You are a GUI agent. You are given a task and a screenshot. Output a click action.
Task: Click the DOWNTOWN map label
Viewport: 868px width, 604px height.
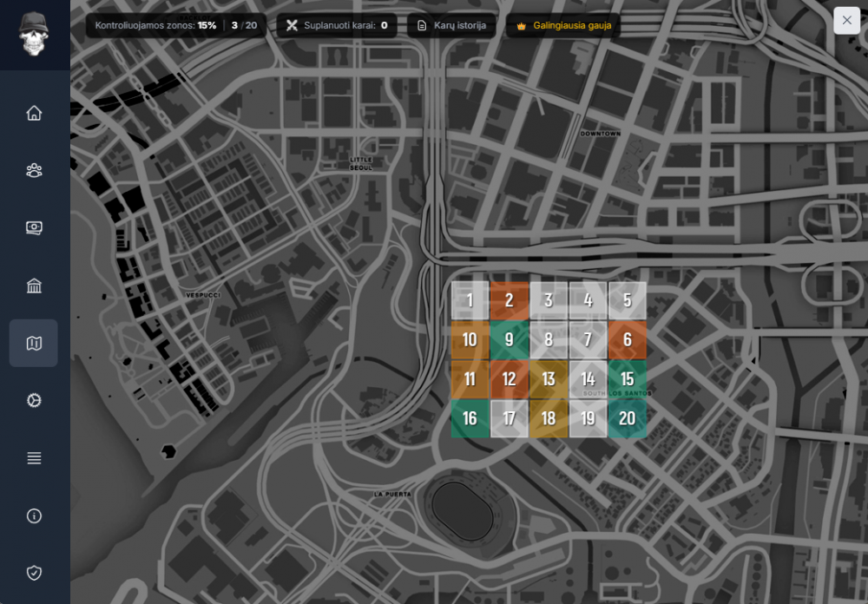(601, 134)
